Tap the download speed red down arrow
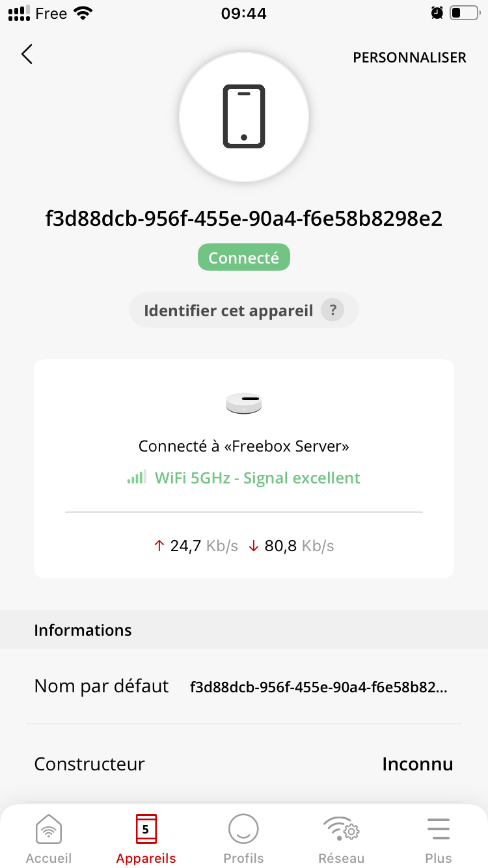488x868 pixels. 254,546
